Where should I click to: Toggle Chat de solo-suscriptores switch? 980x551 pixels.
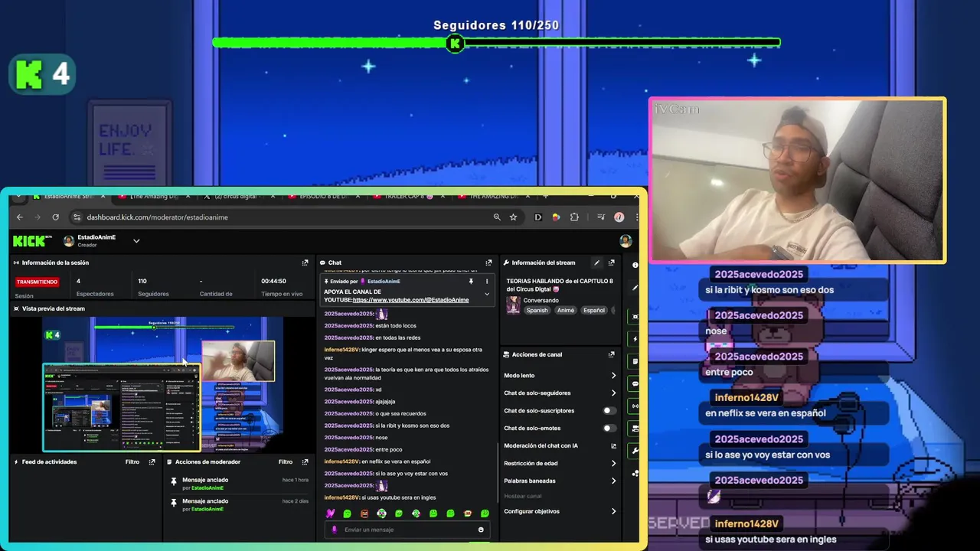(x=609, y=410)
